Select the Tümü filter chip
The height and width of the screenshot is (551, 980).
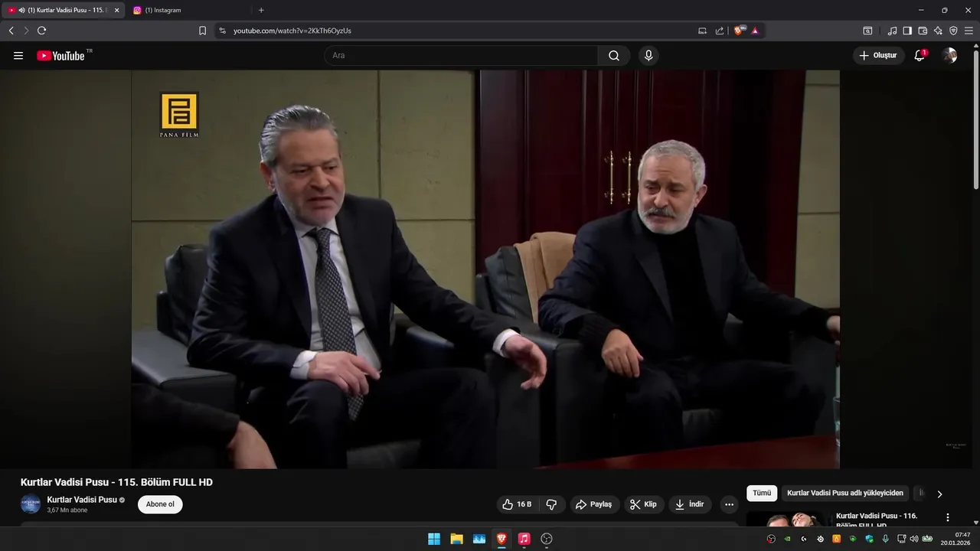click(762, 494)
